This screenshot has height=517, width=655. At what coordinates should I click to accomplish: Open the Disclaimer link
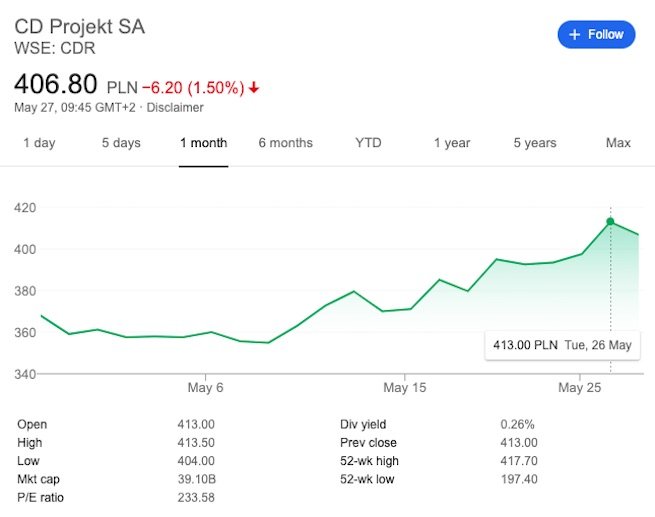pyautogui.click(x=175, y=107)
